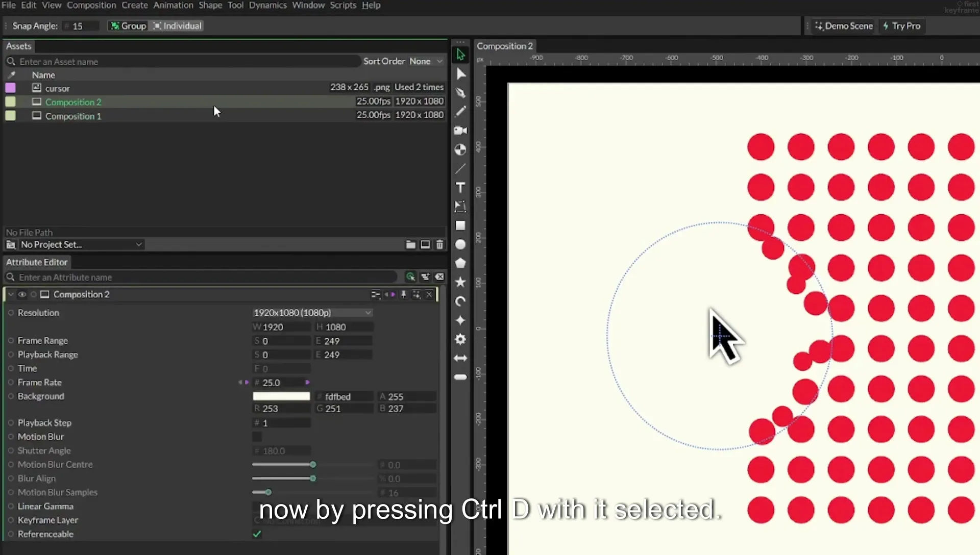Select the green Selection arrow tool
980x555 pixels.
click(460, 54)
